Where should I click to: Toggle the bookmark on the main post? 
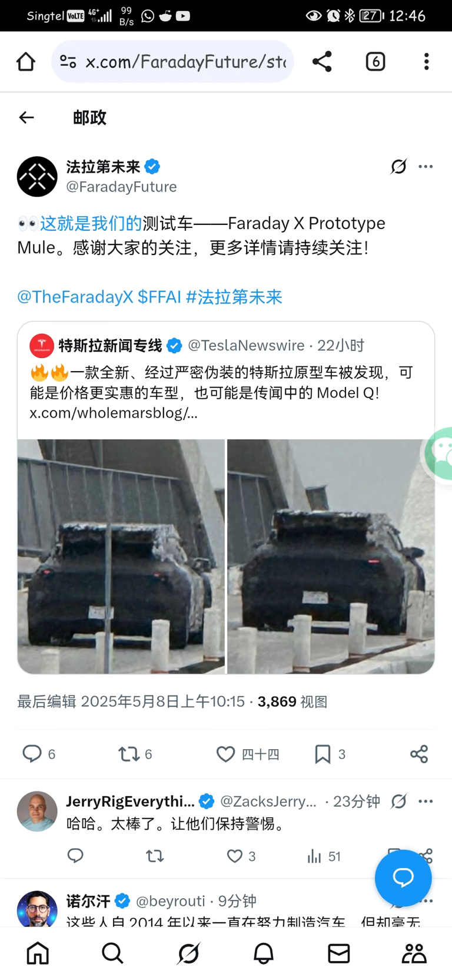pos(323,754)
